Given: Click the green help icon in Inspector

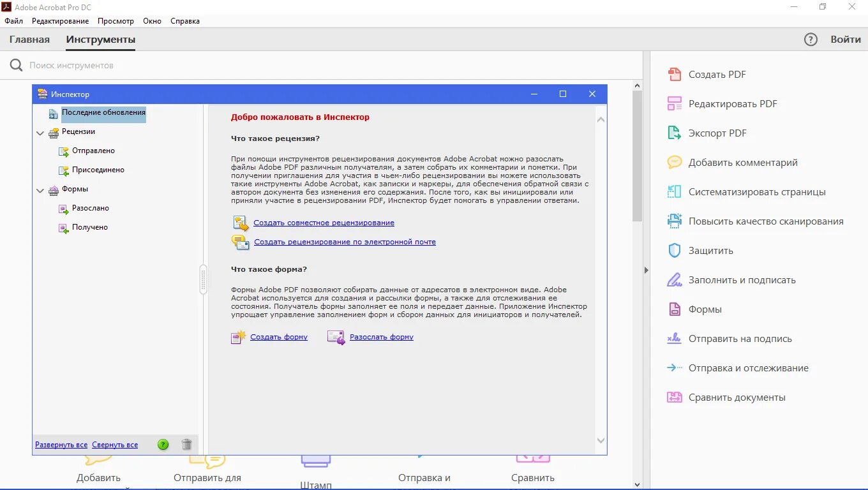Looking at the screenshot, I should (163, 445).
